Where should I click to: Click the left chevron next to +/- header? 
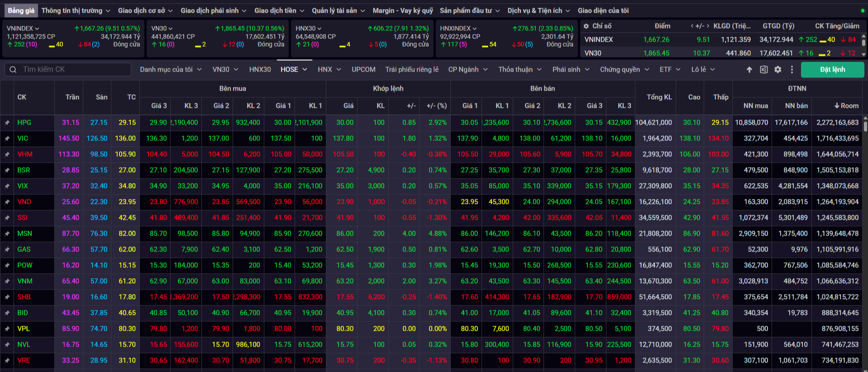(692, 26)
